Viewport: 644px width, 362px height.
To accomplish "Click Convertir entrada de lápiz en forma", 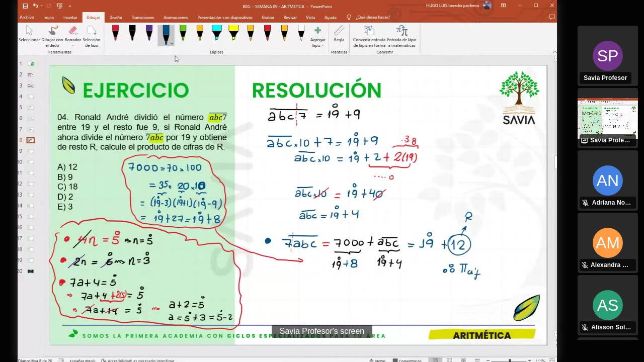I will click(369, 36).
